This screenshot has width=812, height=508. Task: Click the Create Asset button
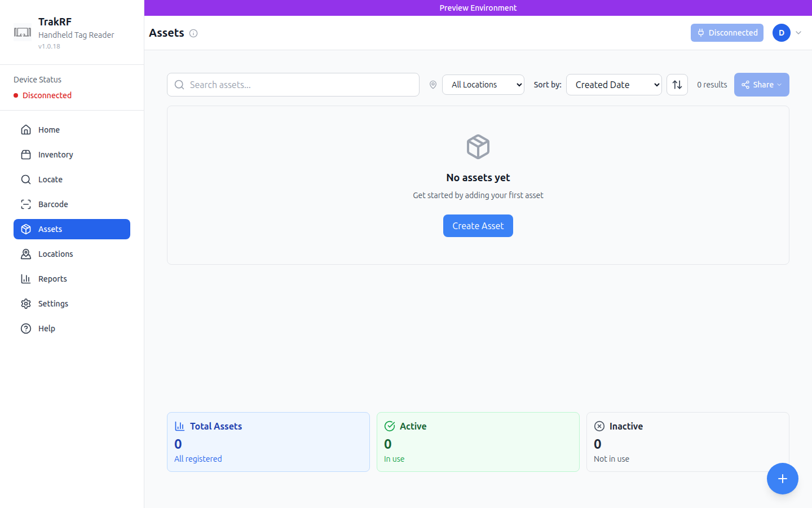coord(478,225)
